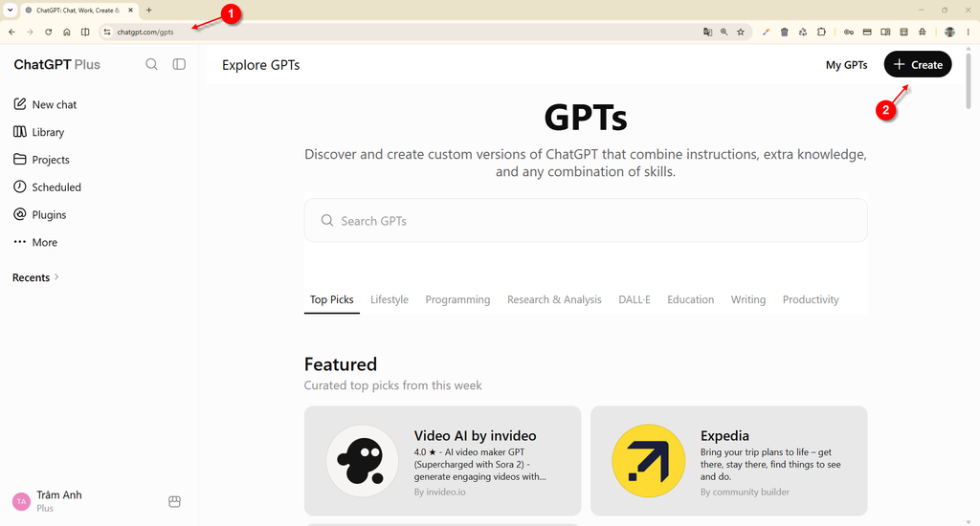The height and width of the screenshot is (526, 980).
Task: Click the Create button
Action: point(918,64)
